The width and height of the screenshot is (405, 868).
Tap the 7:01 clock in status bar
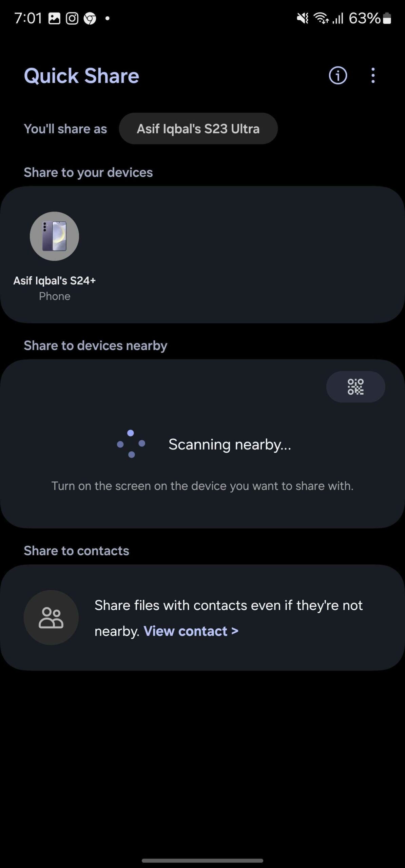click(x=28, y=18)
